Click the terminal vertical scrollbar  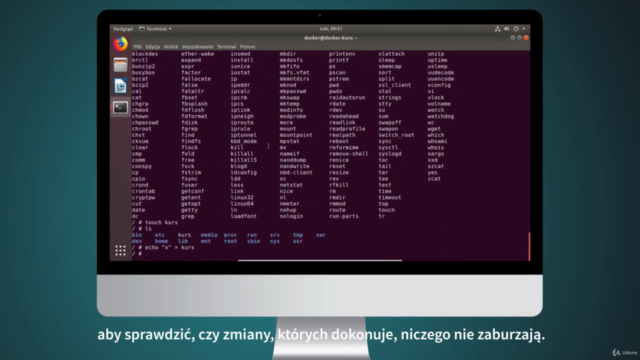[x=529, y=246]
